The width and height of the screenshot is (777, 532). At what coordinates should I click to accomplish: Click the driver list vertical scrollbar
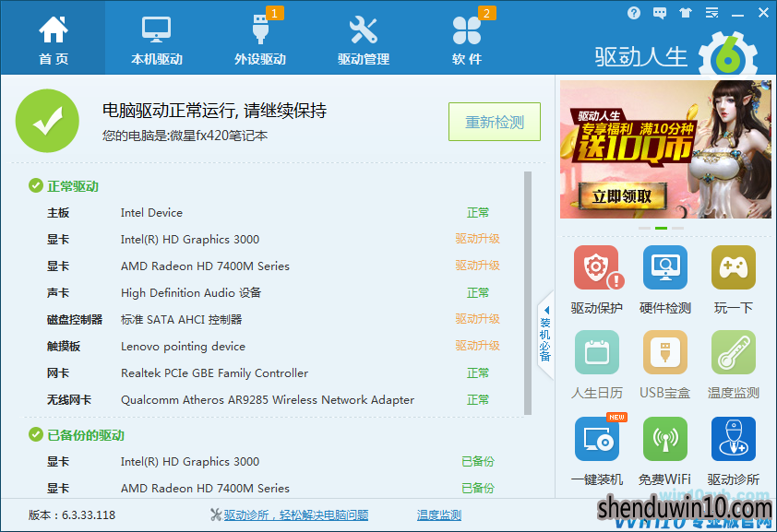(x=528, y=293)
